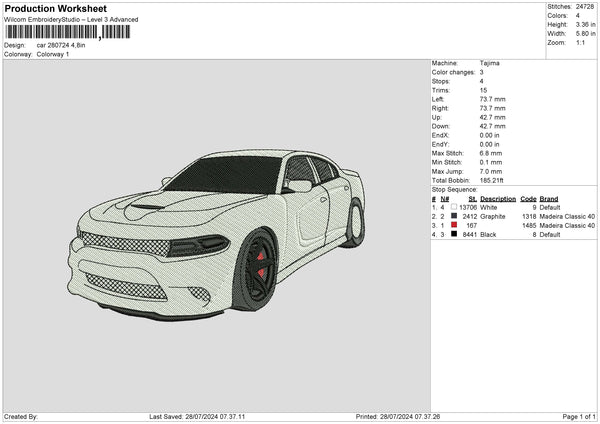
Task: Click the barcode under the worksheet title
Action: pyautogui.click(x=67, y=32)
